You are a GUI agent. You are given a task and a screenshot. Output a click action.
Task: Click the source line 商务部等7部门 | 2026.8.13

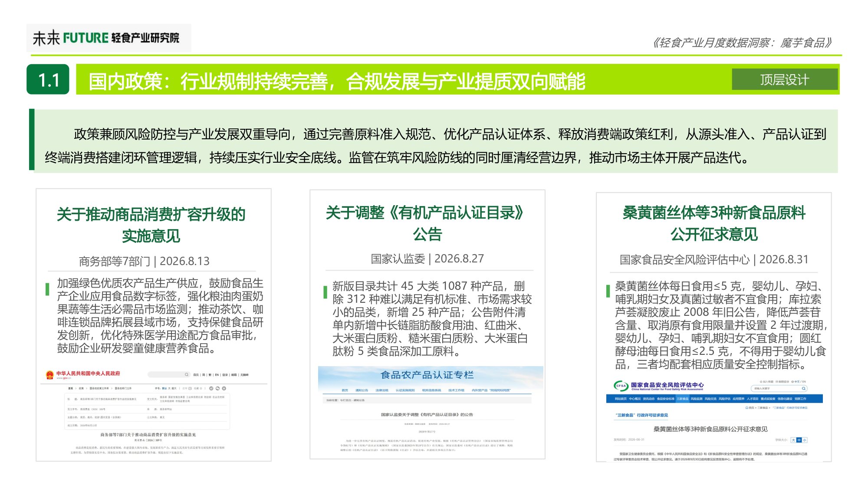(144, 261)
